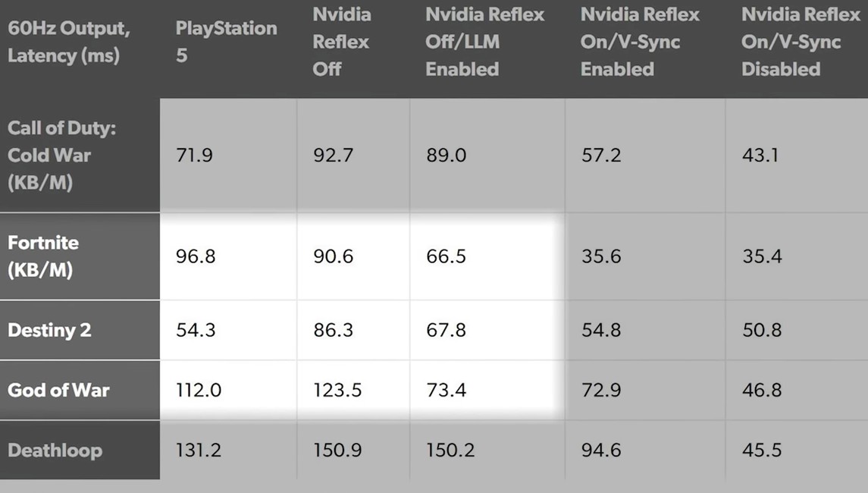The height and width of the screenshot is (493, 868).
Task: Select the Deathloop PlayStation 5 value 131.2
Action: click(199, 450)
